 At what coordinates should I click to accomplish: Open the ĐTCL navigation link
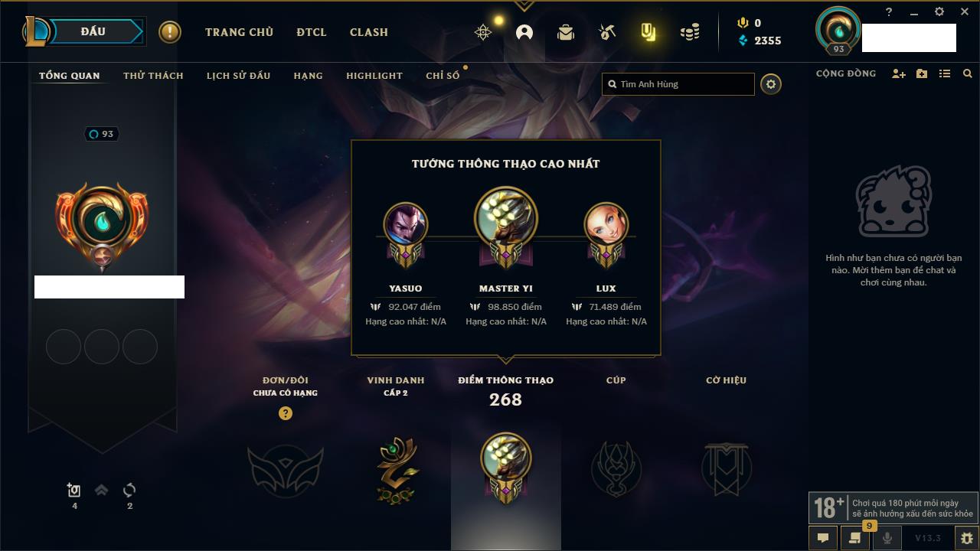click(x=312, y=32)
